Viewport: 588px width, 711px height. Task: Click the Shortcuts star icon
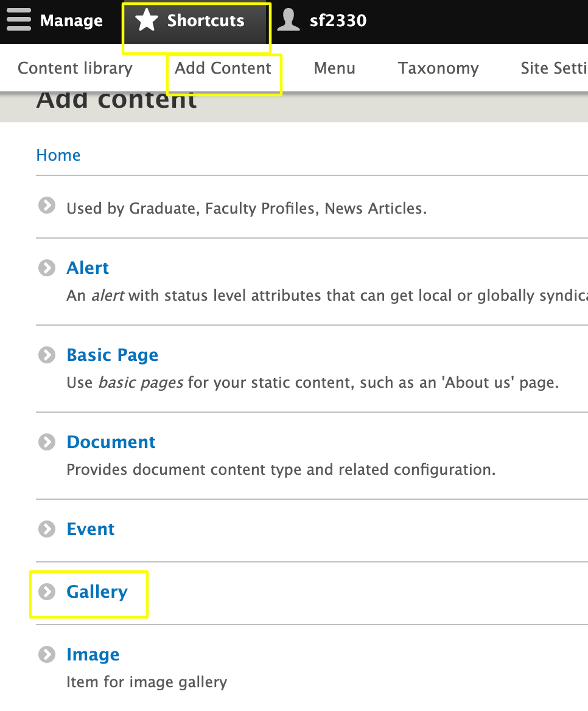(x=145, y=20)
